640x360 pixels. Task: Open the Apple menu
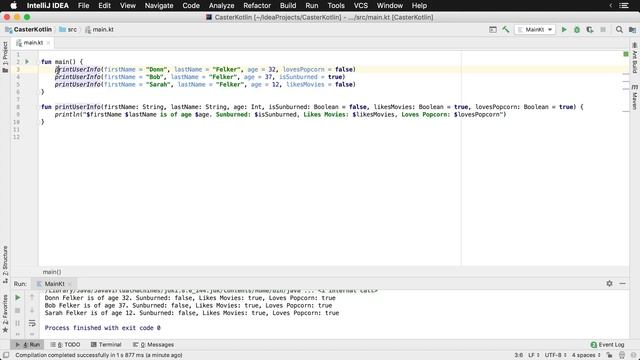click(x=13, y=6)
